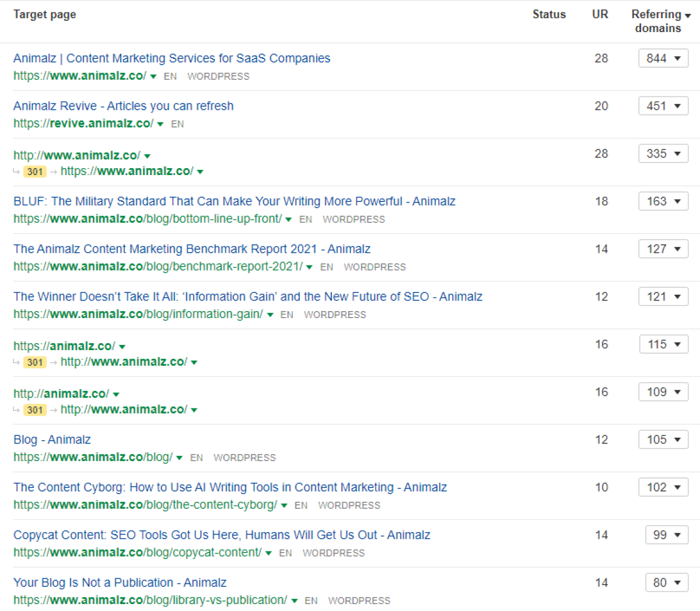The width and height of the screenshot is (700, 611).
Task: Open the 163 referring domains dropdown
Action: 663,201
